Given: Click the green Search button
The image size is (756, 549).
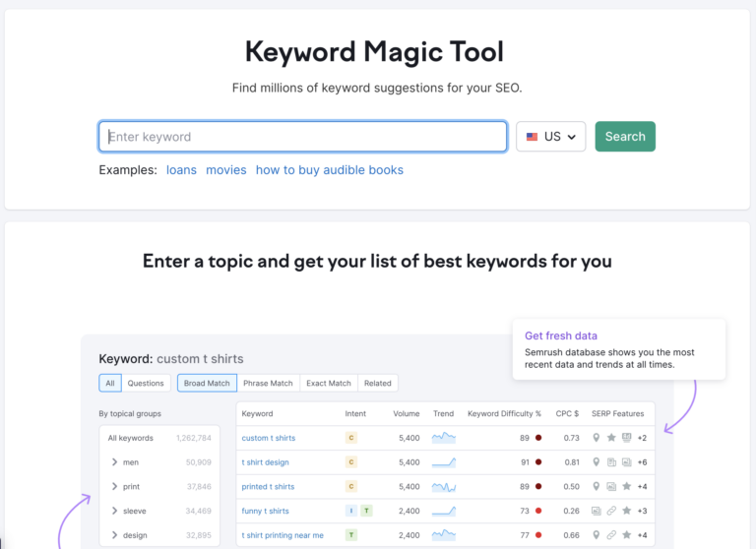Looking at the screenshot, I should [x=625, y=137].
